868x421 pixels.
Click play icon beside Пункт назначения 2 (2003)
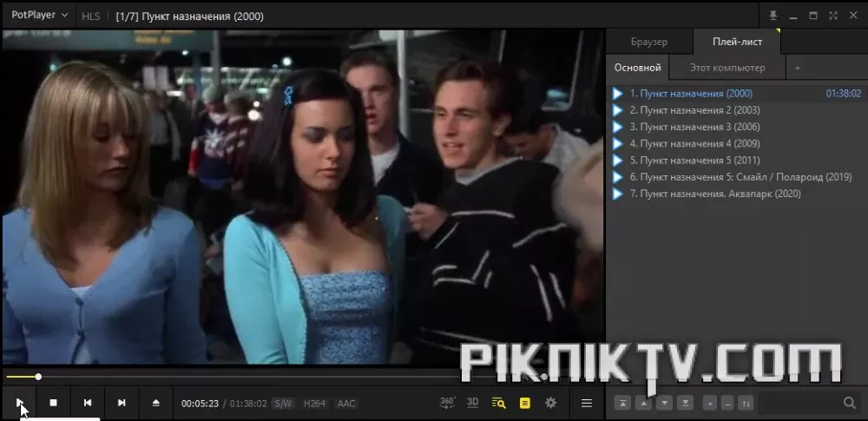click(618, 110)
